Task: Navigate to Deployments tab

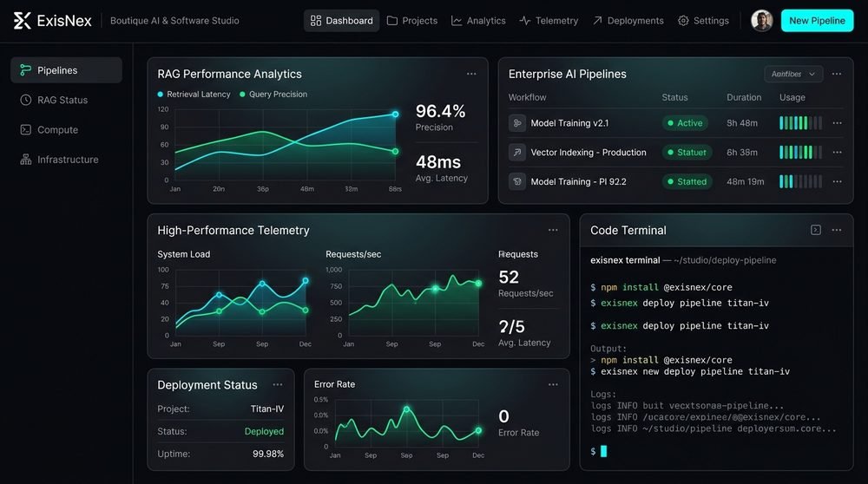Action: [x=628, y=21]
